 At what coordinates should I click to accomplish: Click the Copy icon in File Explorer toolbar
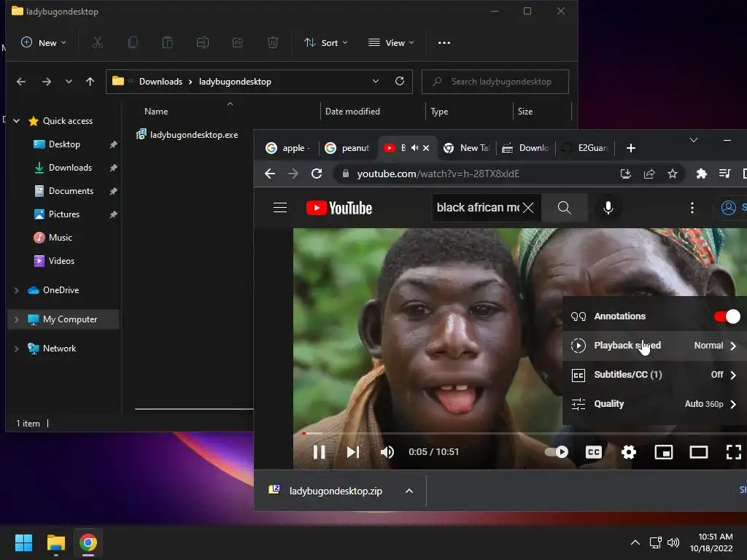(133, 43)
